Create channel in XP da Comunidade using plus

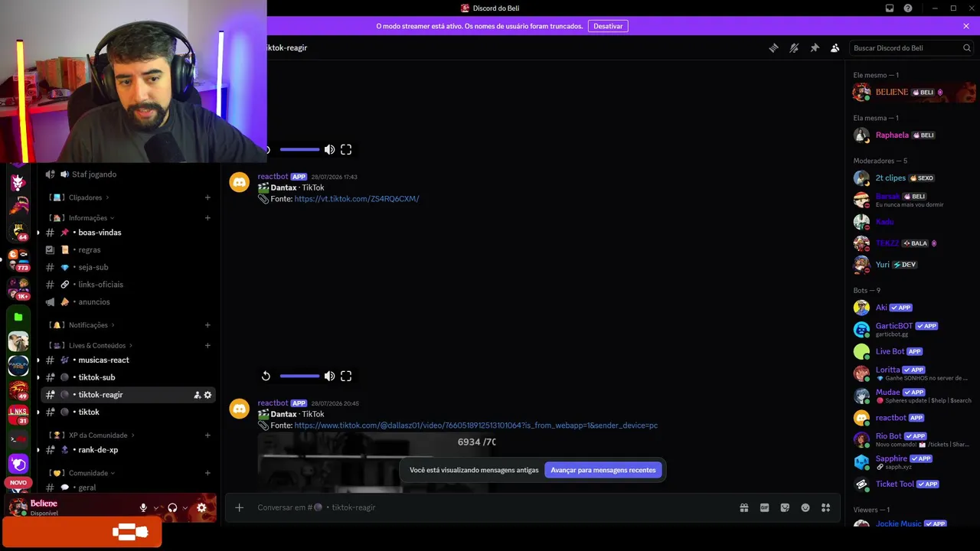(x=207, y=435)
